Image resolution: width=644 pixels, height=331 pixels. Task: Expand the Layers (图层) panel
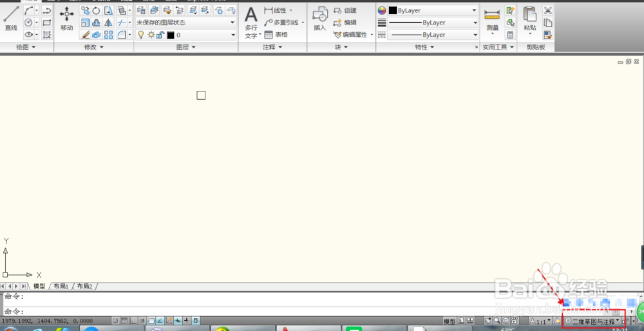tap(185, 47)
